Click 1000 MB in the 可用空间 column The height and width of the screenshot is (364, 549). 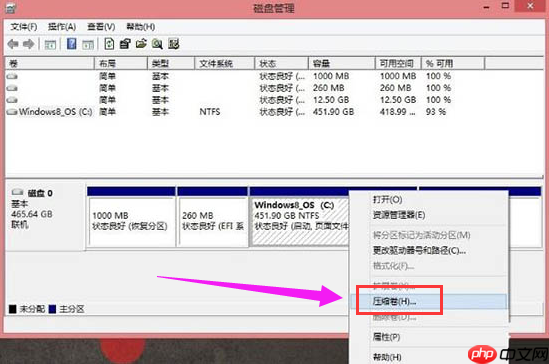(398, 76)
